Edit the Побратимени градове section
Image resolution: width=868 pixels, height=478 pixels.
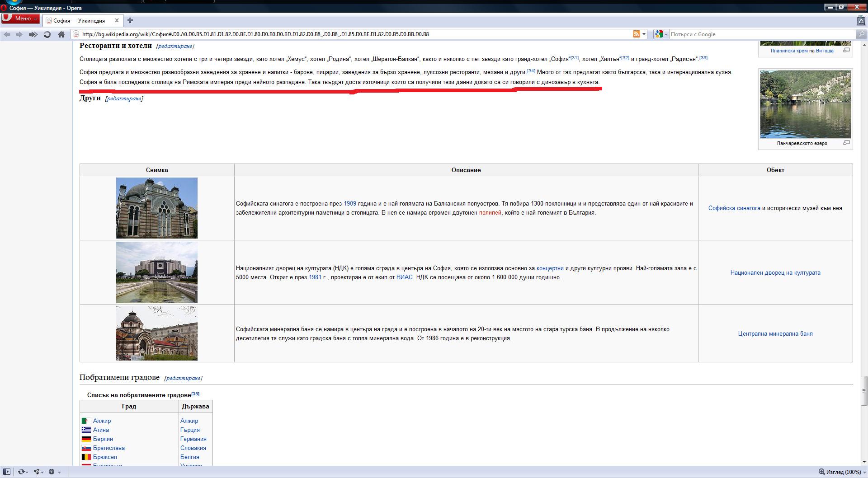[x=183, y=378]
